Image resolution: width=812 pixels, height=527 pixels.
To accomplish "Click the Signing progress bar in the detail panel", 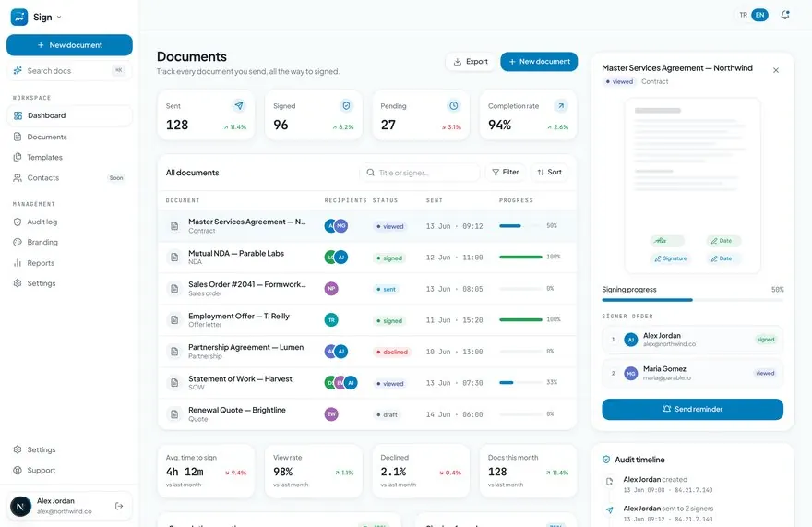I will (692, 300).
